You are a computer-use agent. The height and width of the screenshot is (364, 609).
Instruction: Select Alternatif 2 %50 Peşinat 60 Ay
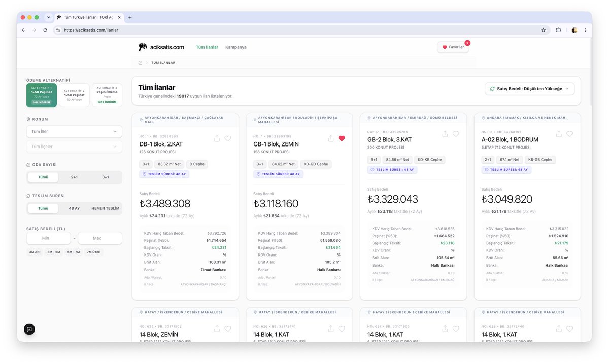point(74,95)
